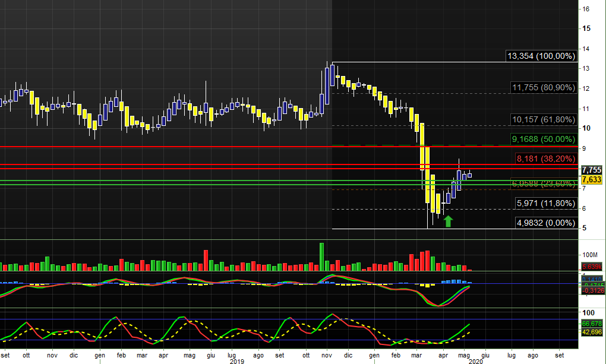Click the red -0,3126 MACD value tag

[592, 291]
